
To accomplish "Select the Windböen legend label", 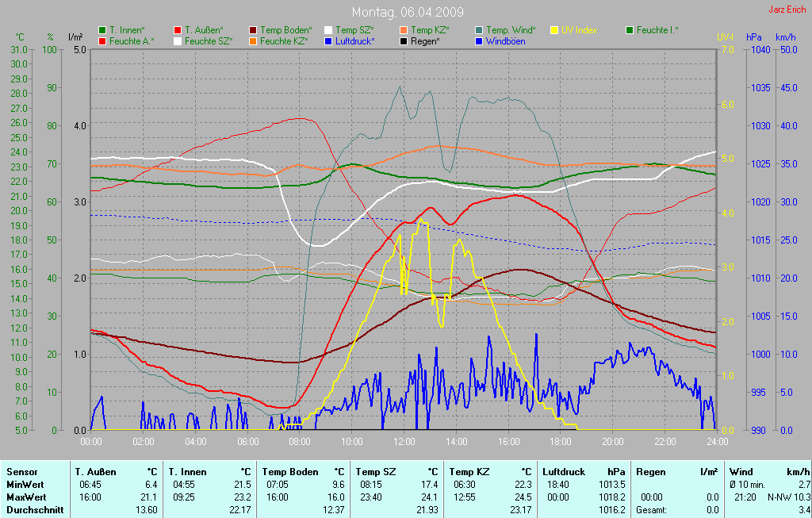I will click(x=506, y=40).
